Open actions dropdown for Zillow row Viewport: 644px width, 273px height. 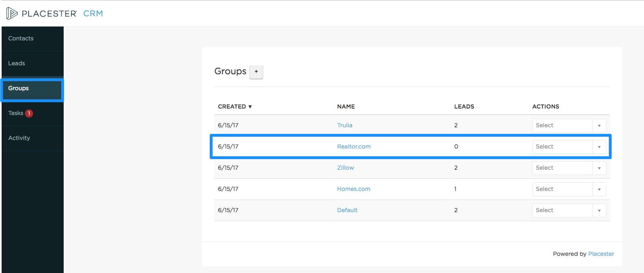(569, 168)
